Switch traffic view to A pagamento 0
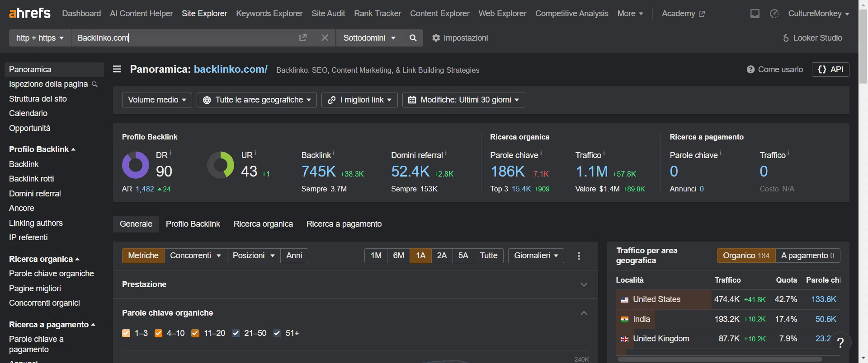Screen dimensions: 868x363 807,256
